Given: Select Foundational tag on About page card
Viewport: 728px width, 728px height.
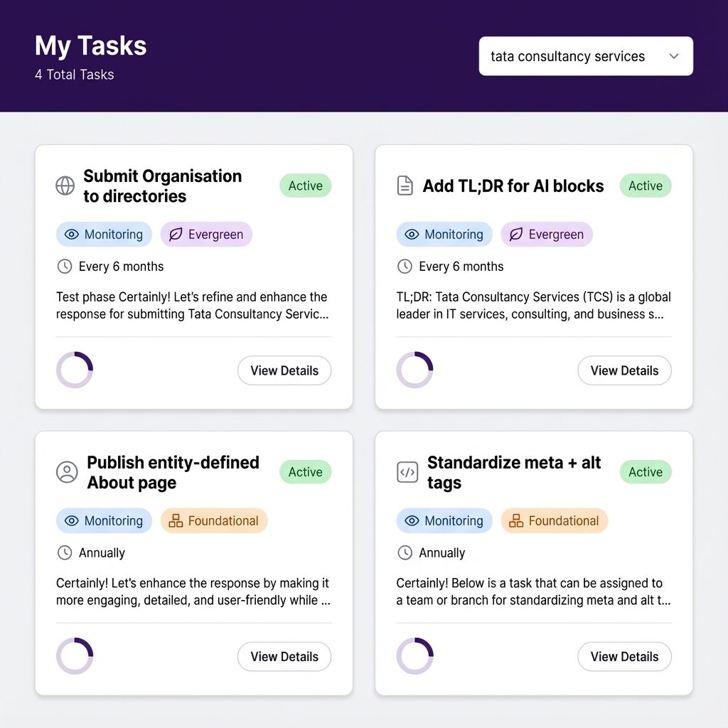Looking at the screenshot, I should (214, 521).
